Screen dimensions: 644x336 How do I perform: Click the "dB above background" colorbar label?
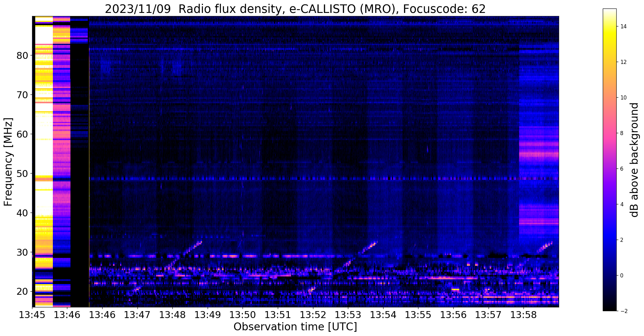(635, 160)
